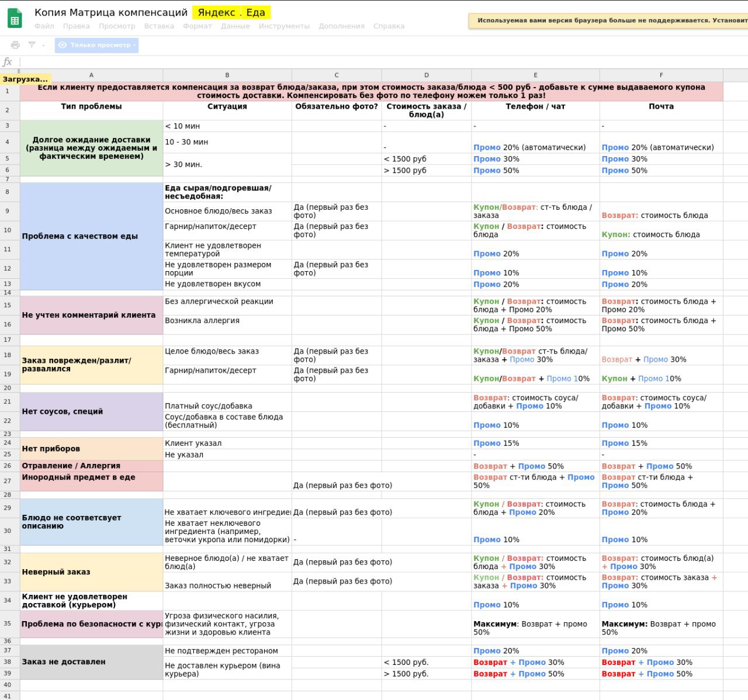This screenshot has width=748, height=700.
Task: Click the 'Загрузка...' loading indicator
Action: (25, 79)
